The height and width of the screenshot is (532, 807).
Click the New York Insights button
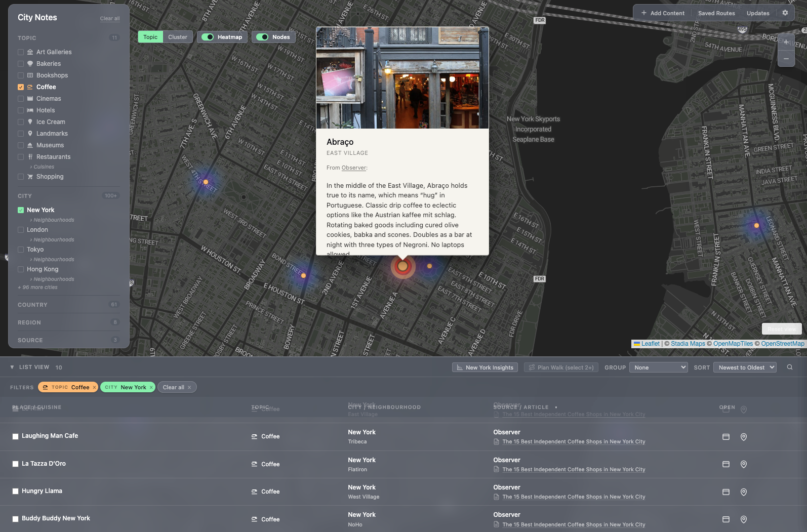pos(485,367)
